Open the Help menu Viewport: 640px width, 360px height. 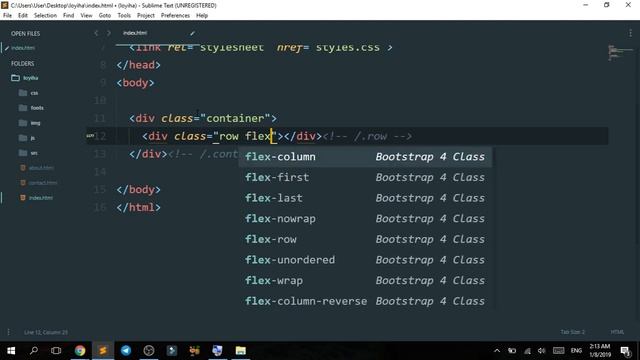pos(202,16)
